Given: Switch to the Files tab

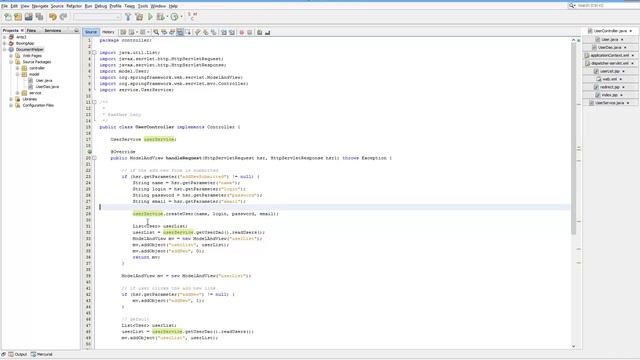Looking at the screenshot, I should point(31,31).
